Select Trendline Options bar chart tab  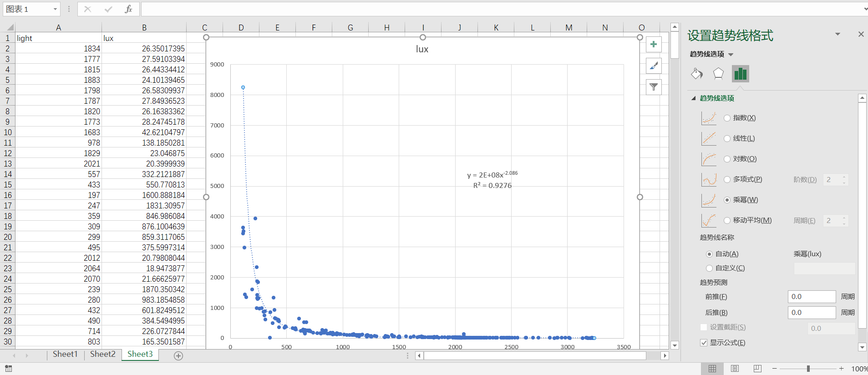point(741,74)
